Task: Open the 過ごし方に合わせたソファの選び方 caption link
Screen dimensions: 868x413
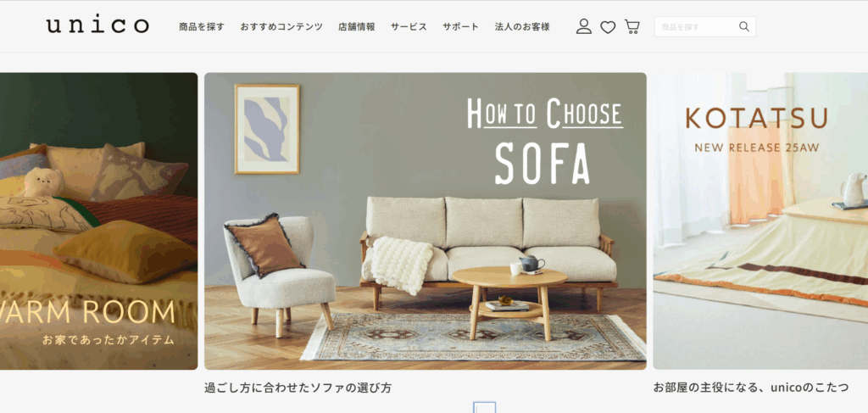Action: [298, 388]
